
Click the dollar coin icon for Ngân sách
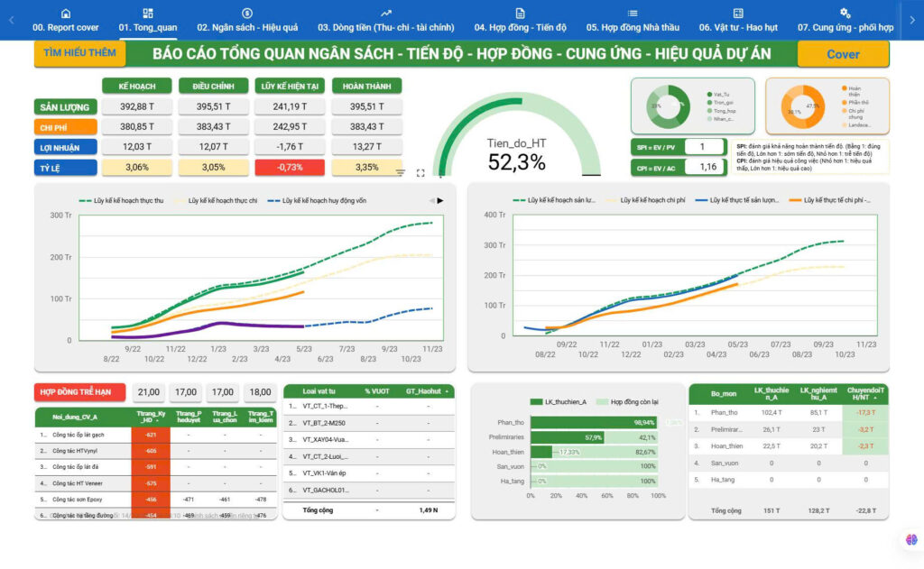(247, 13)
